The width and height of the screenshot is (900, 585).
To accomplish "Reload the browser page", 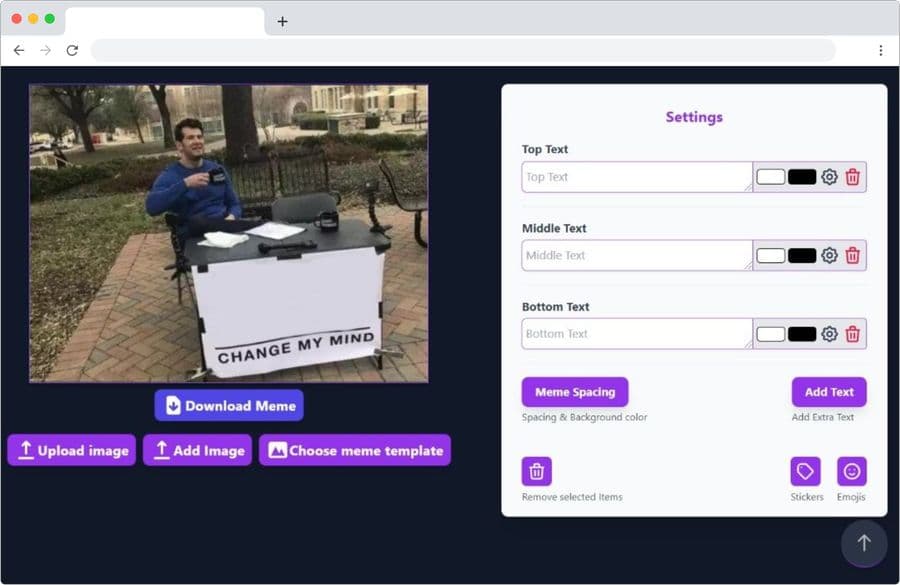I will 72,51.
